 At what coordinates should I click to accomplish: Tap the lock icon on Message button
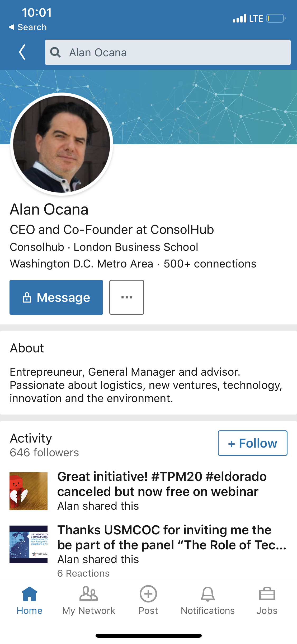tap(27, 297)
